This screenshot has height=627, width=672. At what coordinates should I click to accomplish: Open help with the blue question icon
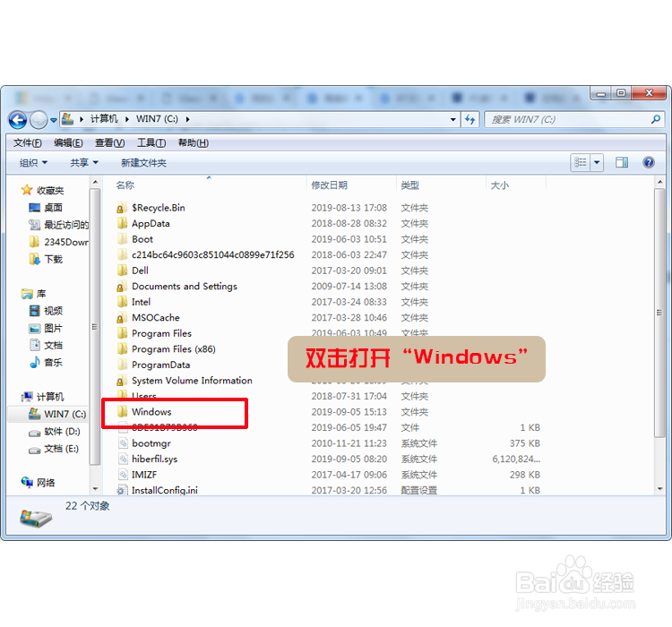coord(649,162)
